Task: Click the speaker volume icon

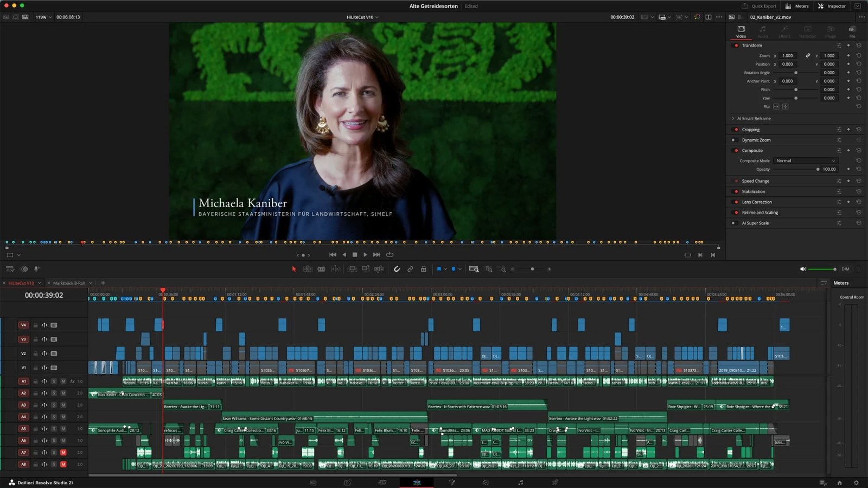Action: 803,269
